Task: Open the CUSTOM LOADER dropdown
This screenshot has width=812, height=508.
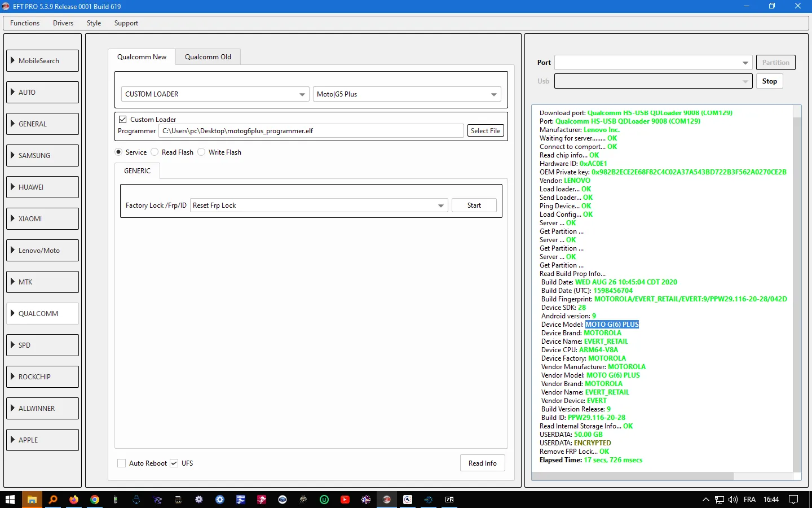Action: point(215,94)
